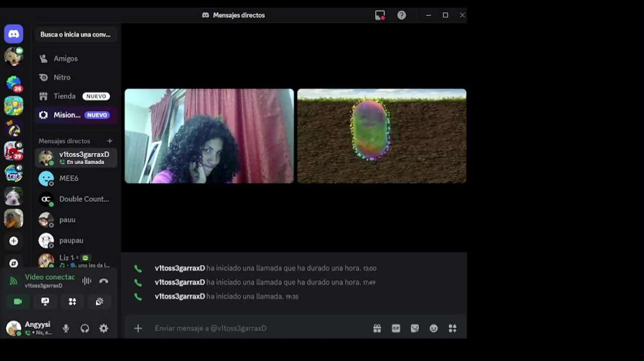This screenshot has width=644, height=361.
Task: Hang up the call with disconnect icon
Action: pyautogui.click(x=104, y=281)
